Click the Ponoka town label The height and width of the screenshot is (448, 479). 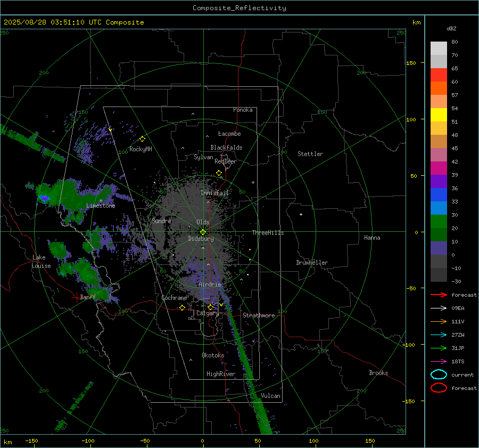pos(243,110)
